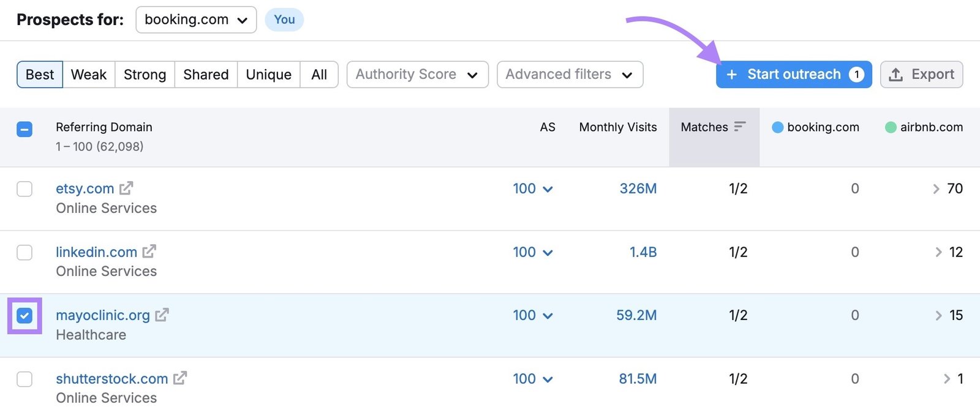The height and width of the screenshot is (418, 980).
Task: Expand AS score chevron for linkedin.com
Action: (548, 253)
